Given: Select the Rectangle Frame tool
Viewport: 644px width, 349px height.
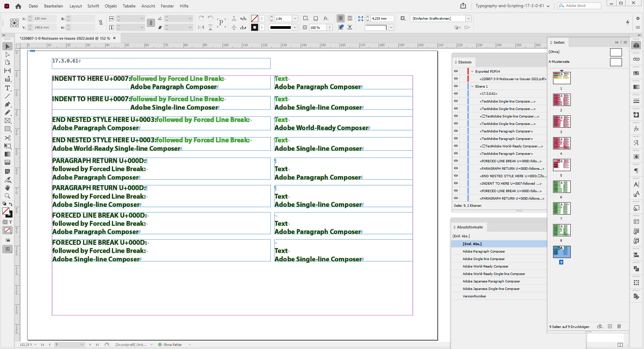Looking at the screenshot, I should (x=7, y=121).
